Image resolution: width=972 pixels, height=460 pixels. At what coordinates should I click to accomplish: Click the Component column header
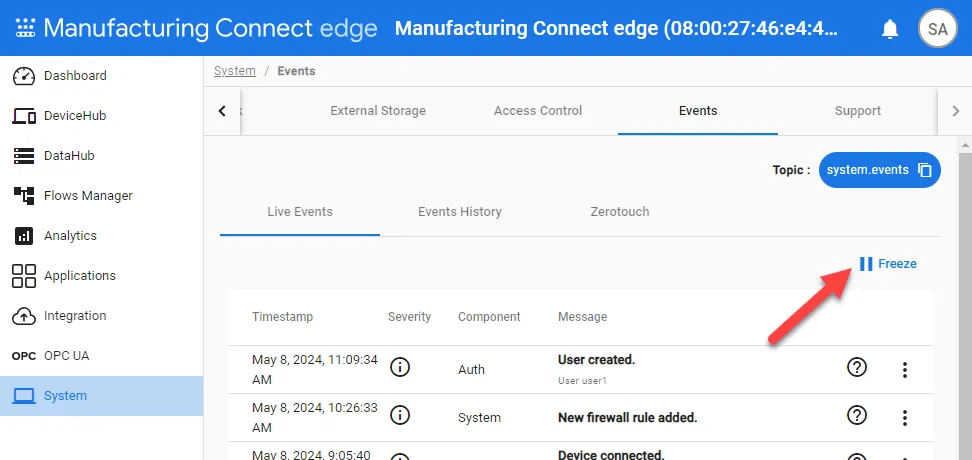[489, 317]
